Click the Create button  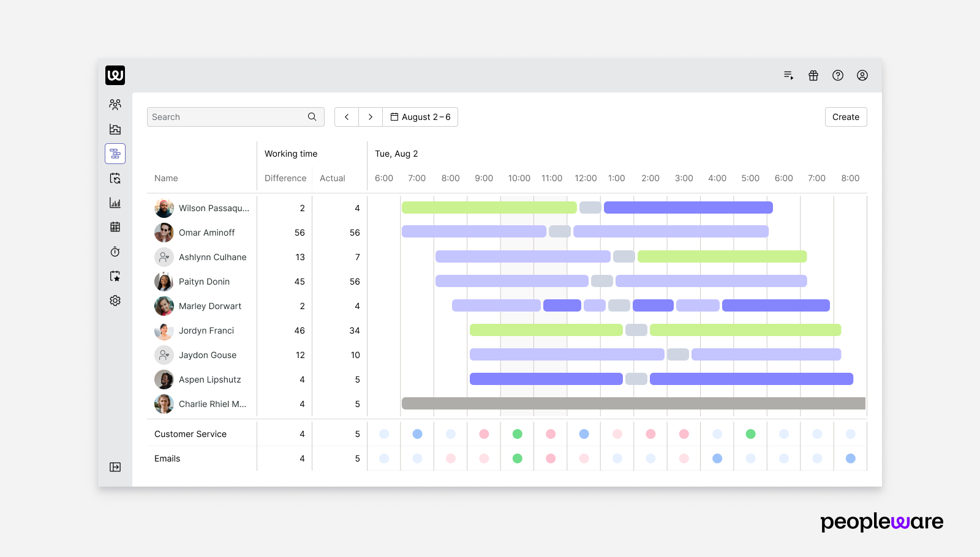click(845, 116)
